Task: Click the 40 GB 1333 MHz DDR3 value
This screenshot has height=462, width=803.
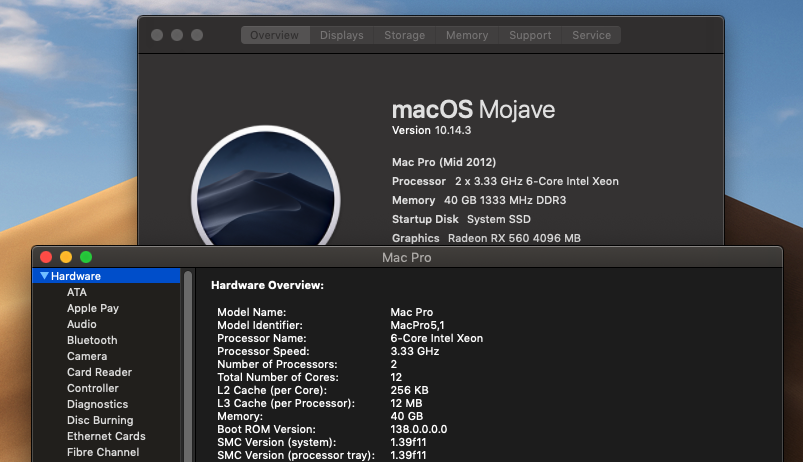Action: [x=505, y=200]
